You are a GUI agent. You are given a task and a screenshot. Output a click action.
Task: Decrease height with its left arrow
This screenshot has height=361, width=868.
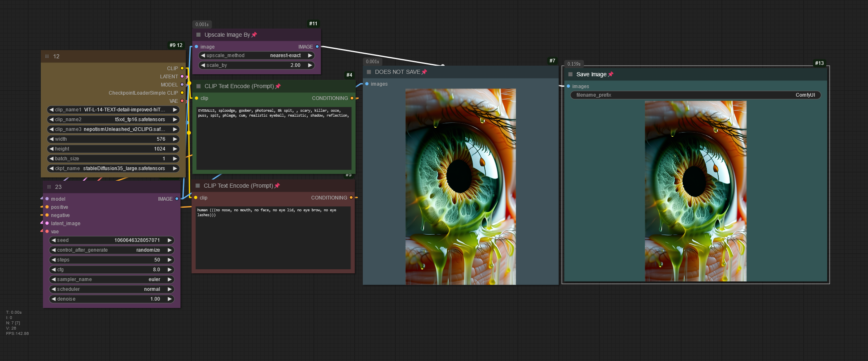51,149
